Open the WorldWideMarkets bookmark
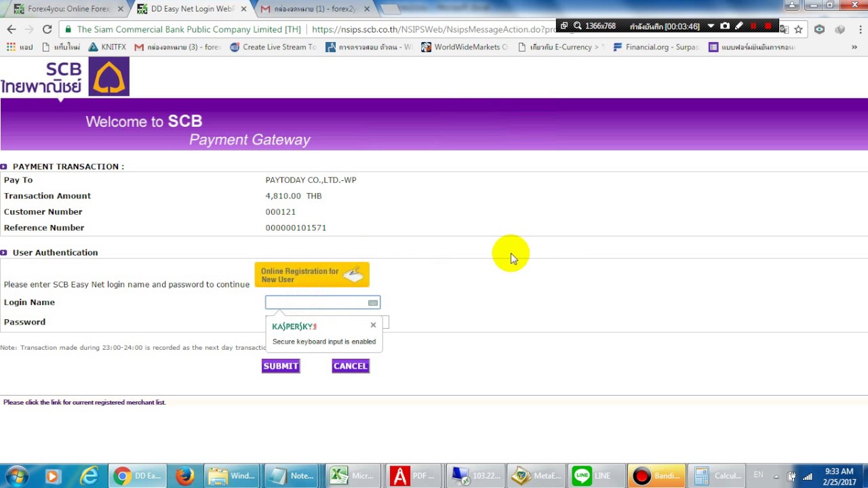The image size is (868, 488). coord(464,47)
